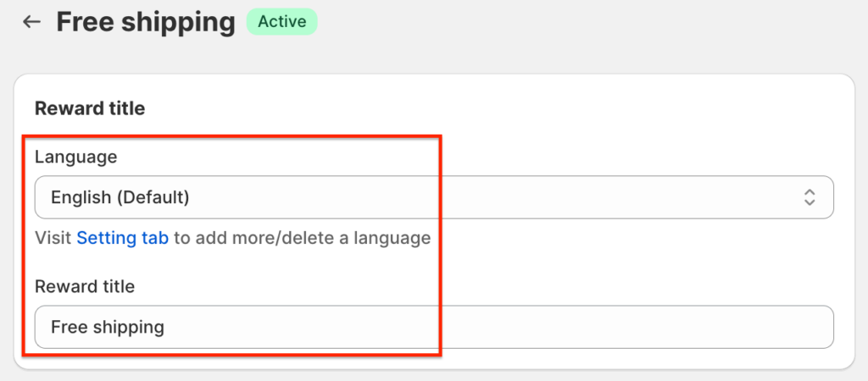Click the Free shipping text inside the input

pos(108,327)
